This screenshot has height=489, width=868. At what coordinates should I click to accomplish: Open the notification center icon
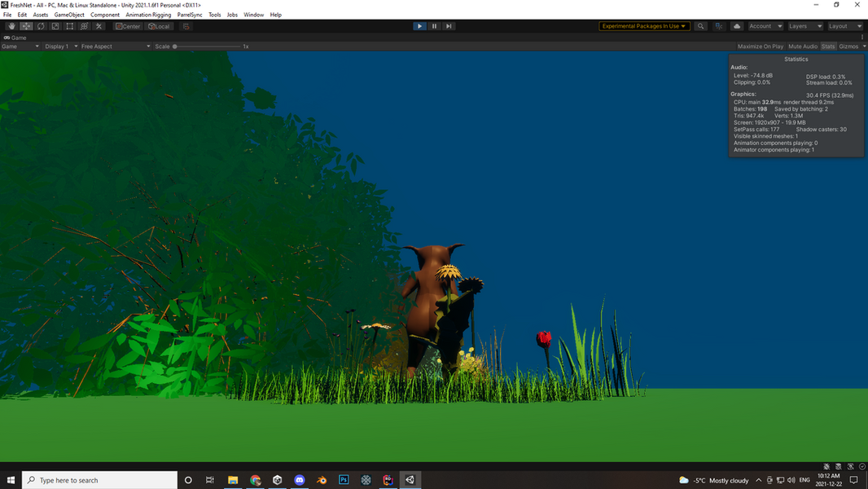[x=854, y=480]
